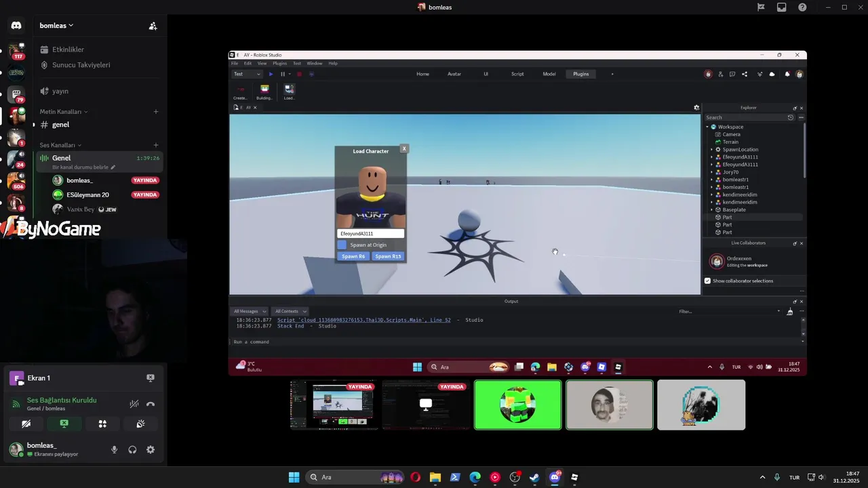Screen dimensions: 868x488
Task: Collapse the Ses Kanalları category
Action: (x=60, y=145)
